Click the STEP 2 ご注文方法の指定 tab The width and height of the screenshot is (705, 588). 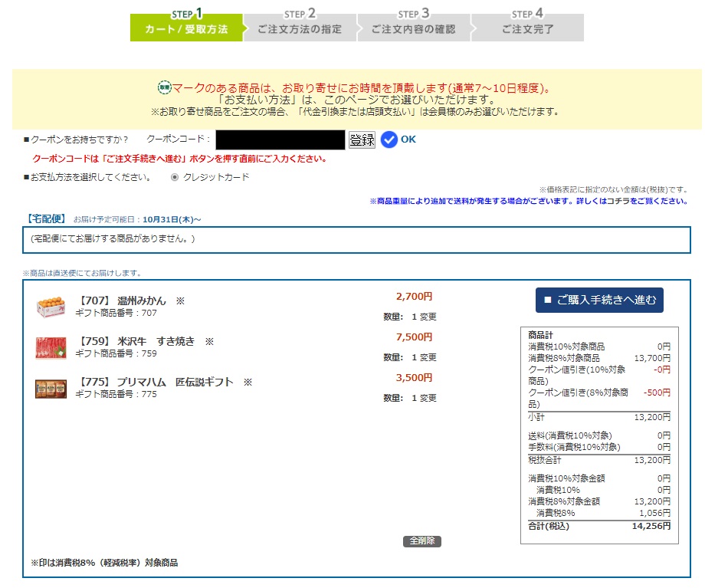(300, 25)
